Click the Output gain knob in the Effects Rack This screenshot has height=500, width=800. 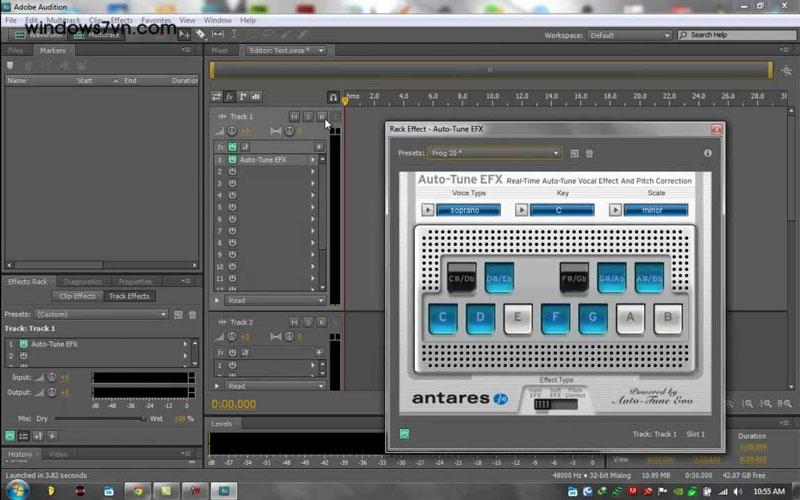[52, 392]
